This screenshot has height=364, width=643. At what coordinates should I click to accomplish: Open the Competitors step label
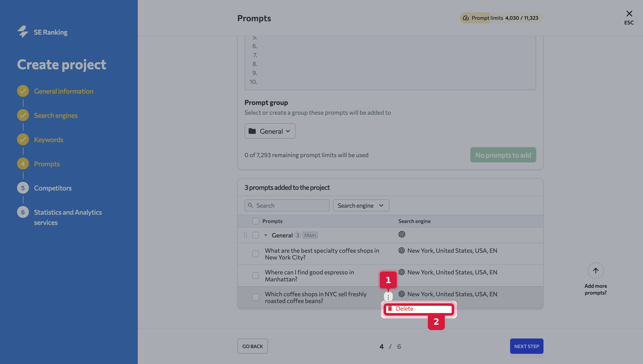[53, 188]
